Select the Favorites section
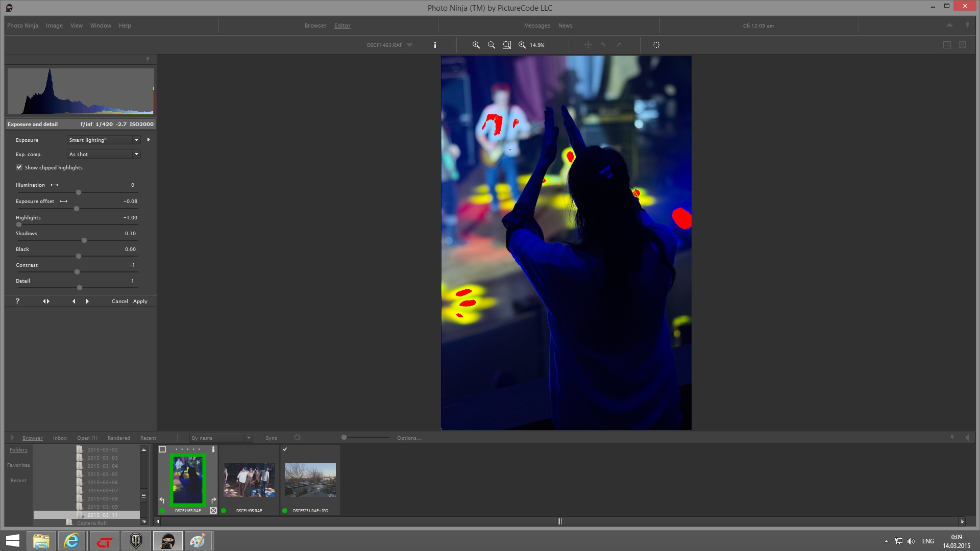Screen dimensions: 980x551 coord(18,465)
